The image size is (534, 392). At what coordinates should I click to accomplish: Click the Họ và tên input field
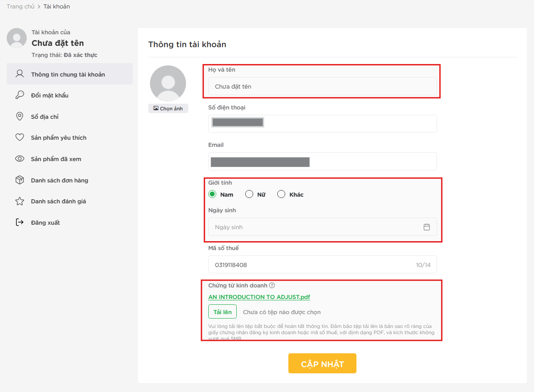click(322, 86)
